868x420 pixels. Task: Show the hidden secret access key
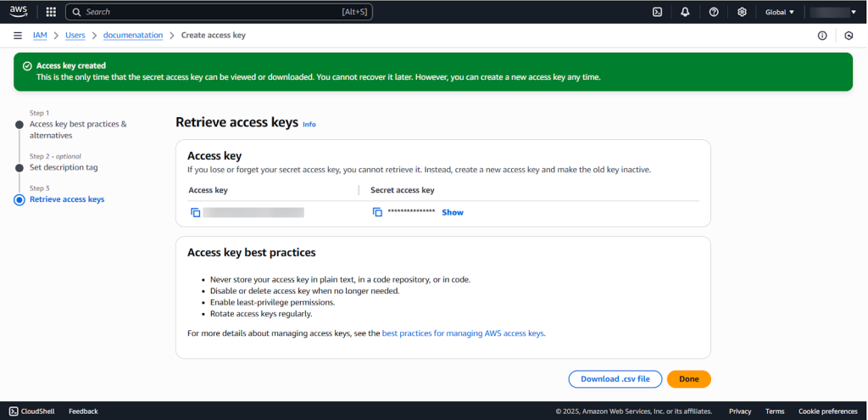(x=453, y=212)
